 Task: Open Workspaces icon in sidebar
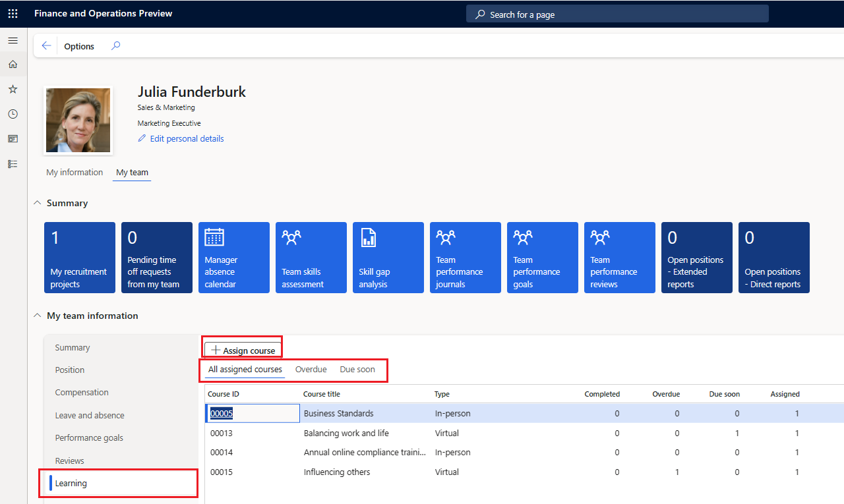point(13,139)
